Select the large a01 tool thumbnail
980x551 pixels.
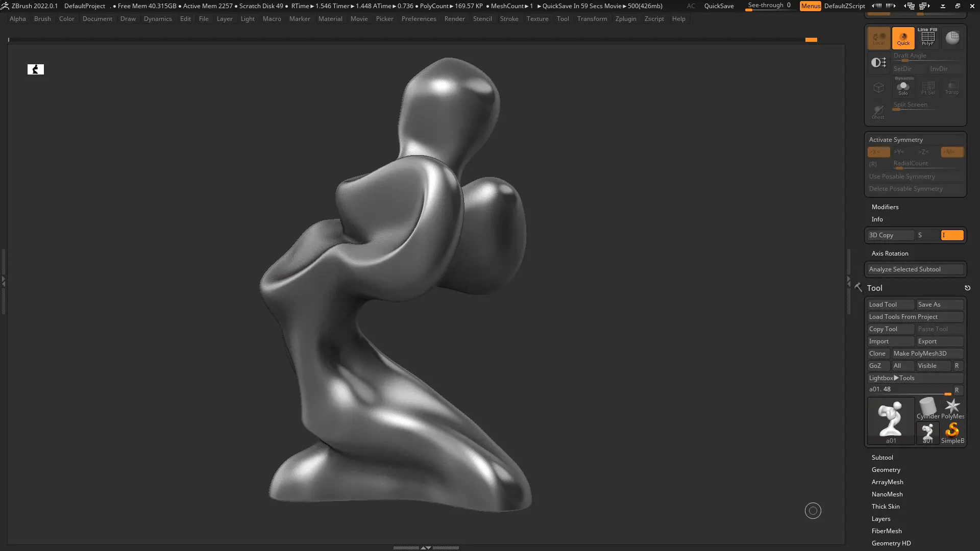pyautogui.click(x=891, y=421)
